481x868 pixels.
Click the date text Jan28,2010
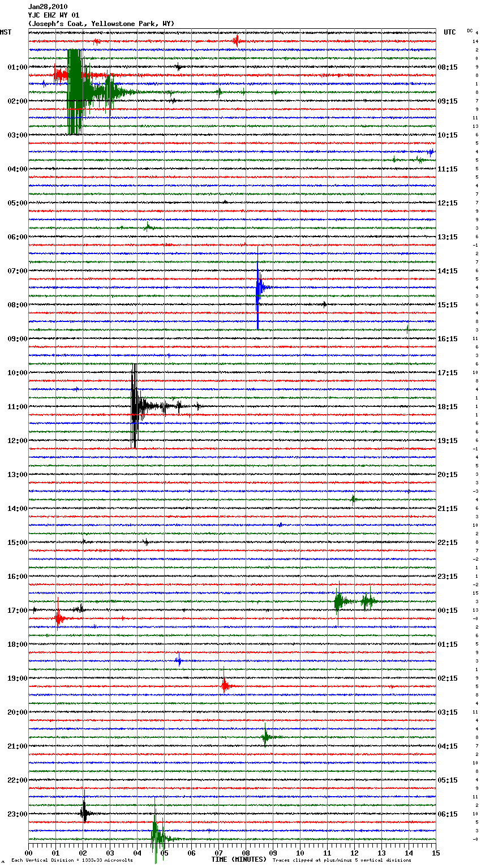(x=48, y=7)
